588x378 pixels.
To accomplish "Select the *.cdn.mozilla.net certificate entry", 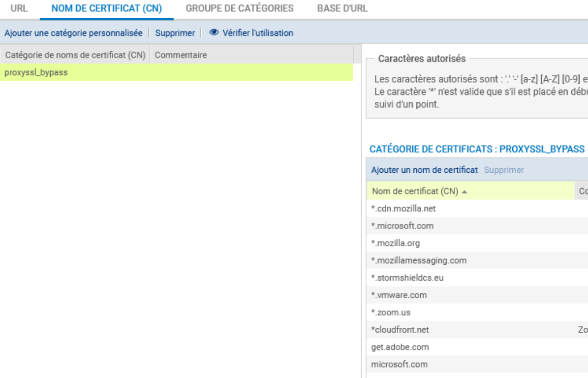I will click(x=403, y=209).
